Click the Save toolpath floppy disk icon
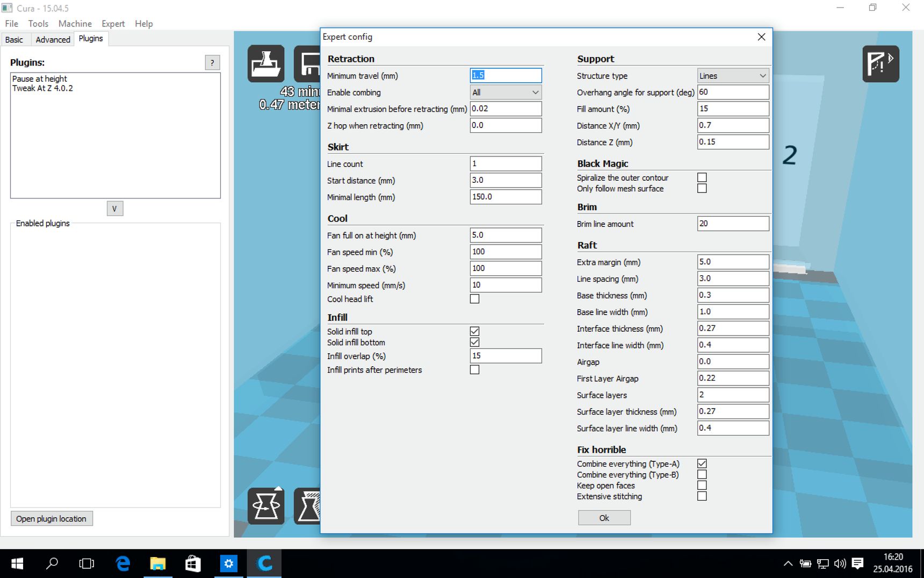This screenshot has width=924, height=578. [307, 63]
